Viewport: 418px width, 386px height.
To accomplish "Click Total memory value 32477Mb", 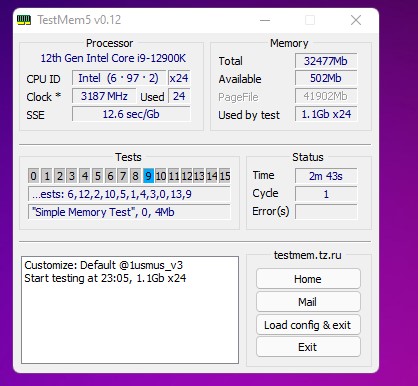I will pos(326,61).
